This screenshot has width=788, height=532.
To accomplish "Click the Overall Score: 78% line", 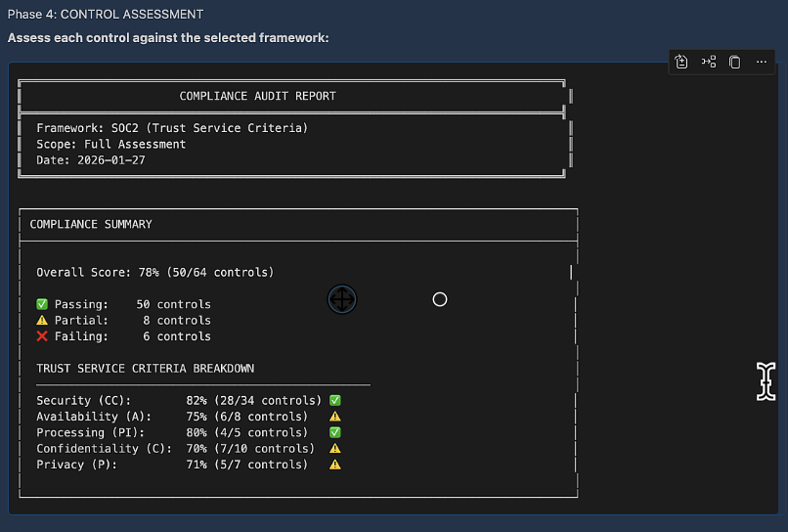I will click(x=154, y=272).
